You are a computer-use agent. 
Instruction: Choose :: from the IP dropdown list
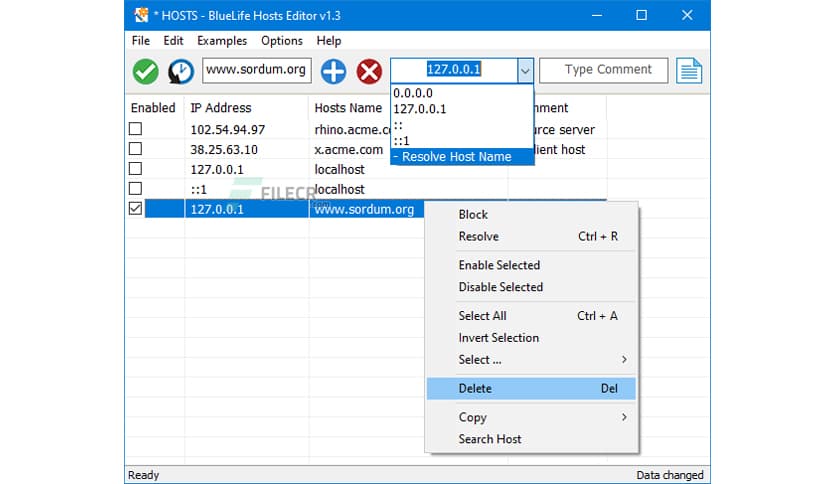462,125
